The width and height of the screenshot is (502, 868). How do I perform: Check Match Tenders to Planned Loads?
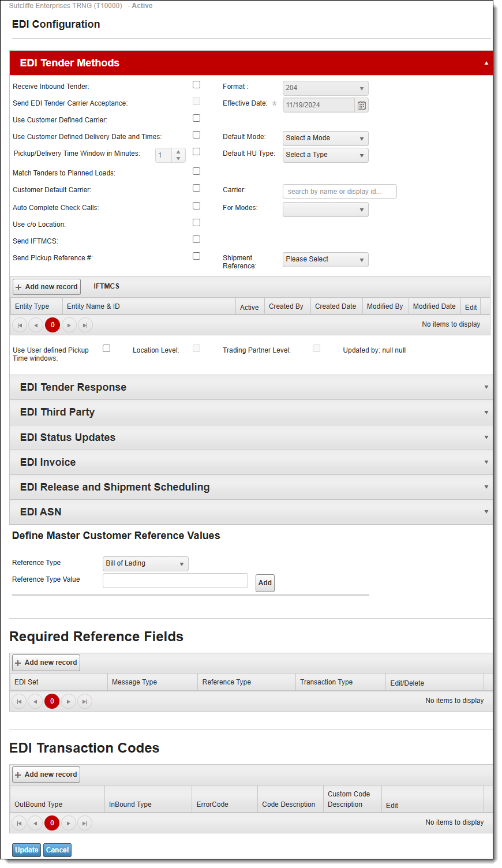[x=196, y=171]
